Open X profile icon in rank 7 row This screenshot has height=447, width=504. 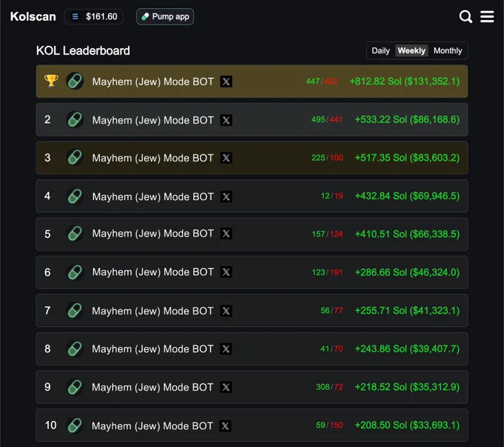click(x=226, y=311)
